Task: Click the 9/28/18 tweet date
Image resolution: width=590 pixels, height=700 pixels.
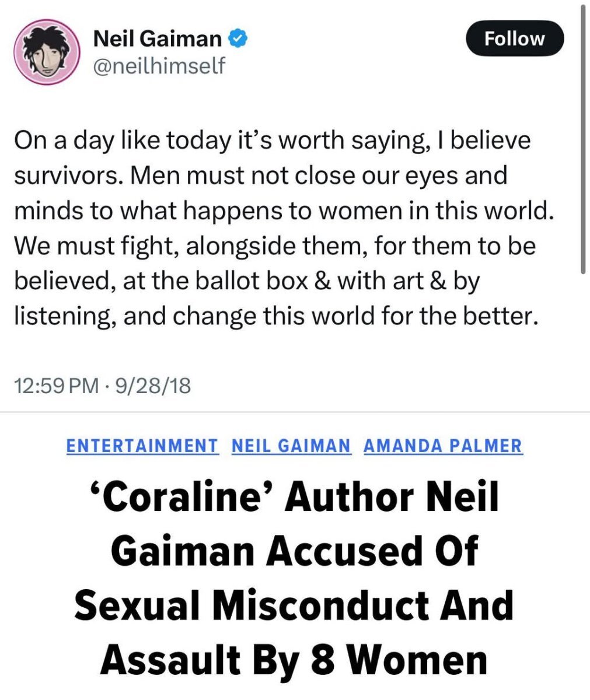Action: (153, 386)
